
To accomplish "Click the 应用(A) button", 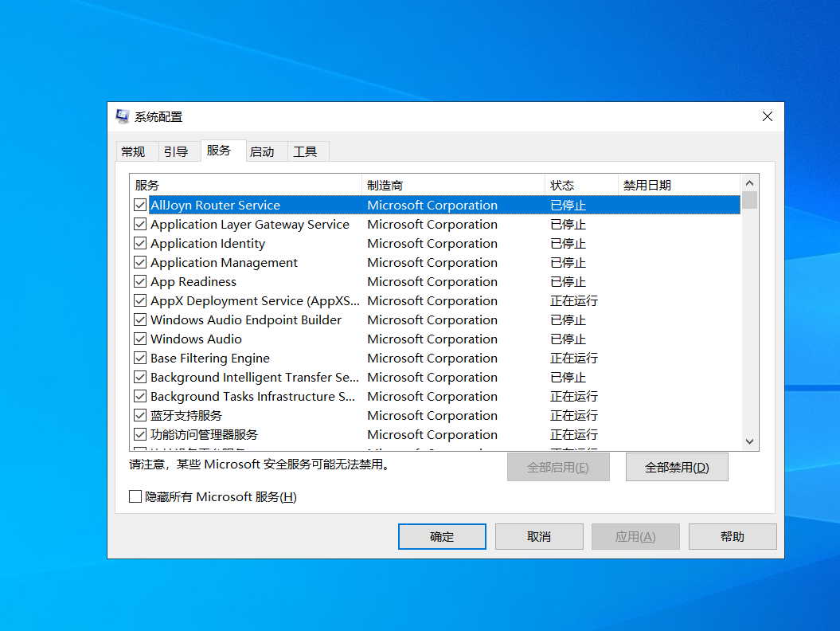I will point(635,537).
